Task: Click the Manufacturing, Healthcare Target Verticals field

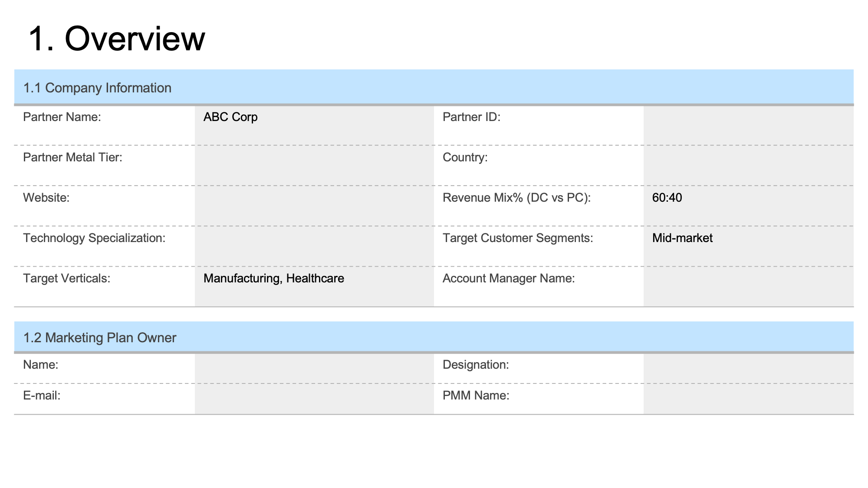Action: [314, 286]
